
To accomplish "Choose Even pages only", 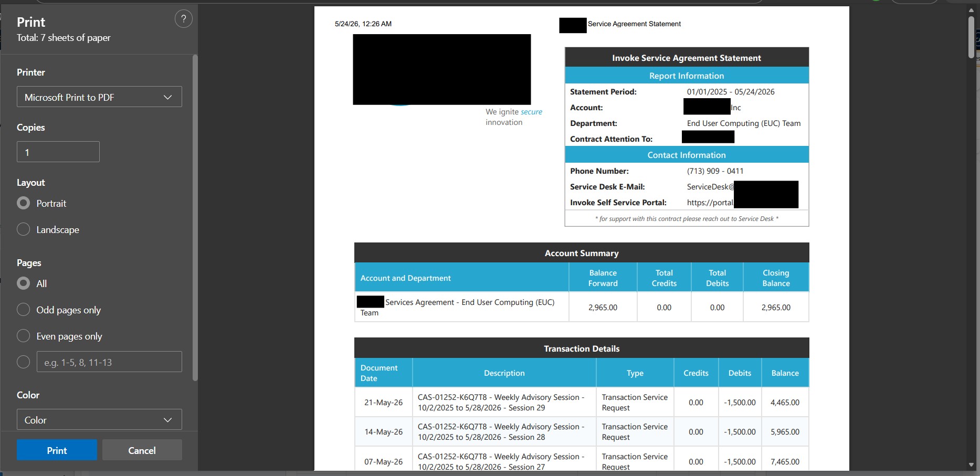I will (x=24, y=336).
